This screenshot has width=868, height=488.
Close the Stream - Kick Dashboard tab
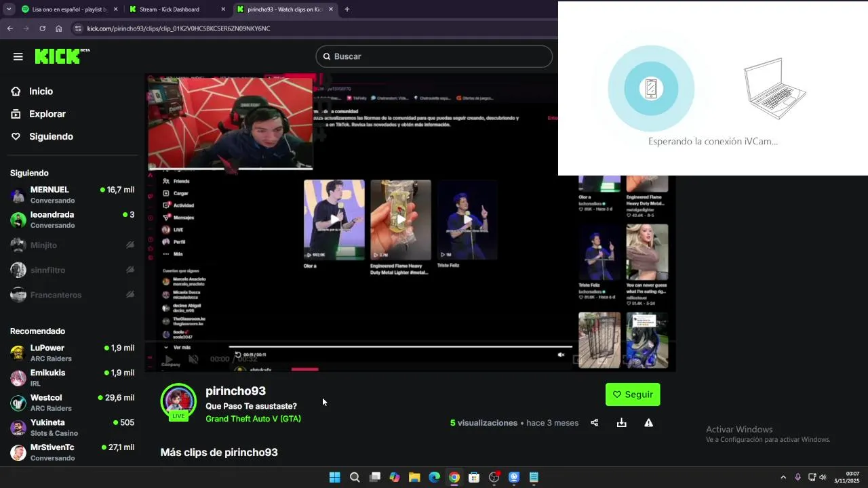223,9
